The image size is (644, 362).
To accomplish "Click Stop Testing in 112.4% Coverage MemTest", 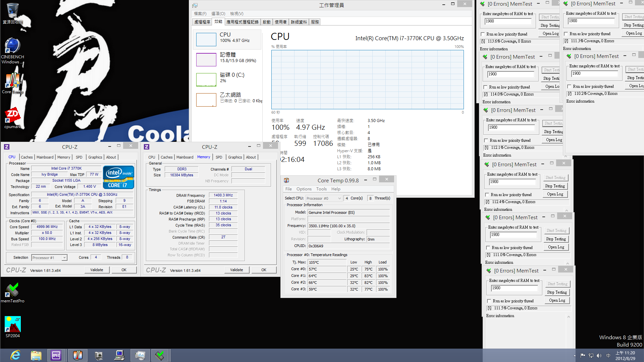I will (555, 186).
